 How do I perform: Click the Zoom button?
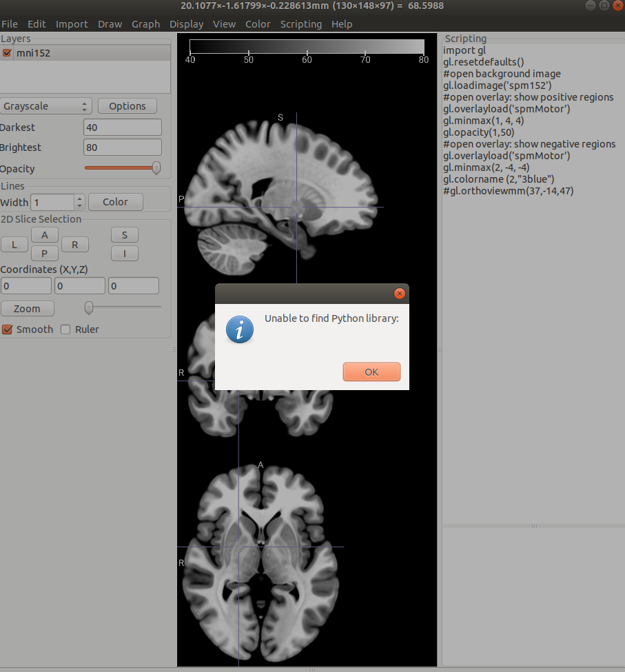coord(27,309)
